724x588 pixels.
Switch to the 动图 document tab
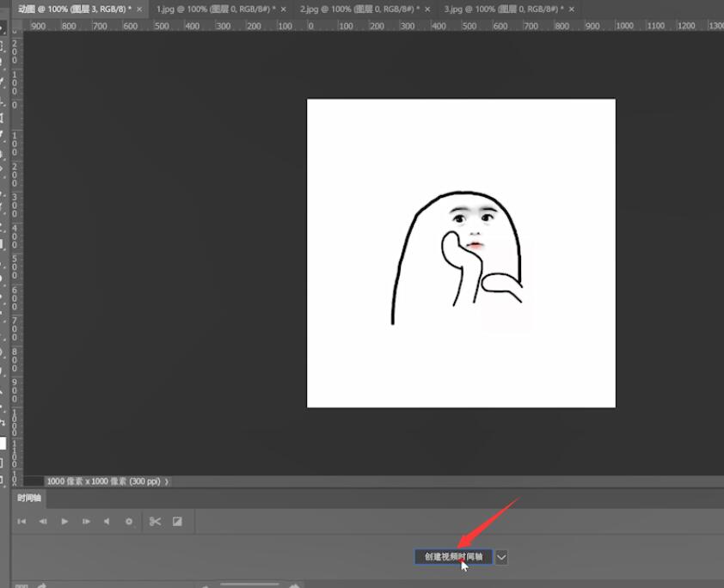coord(74,9)
